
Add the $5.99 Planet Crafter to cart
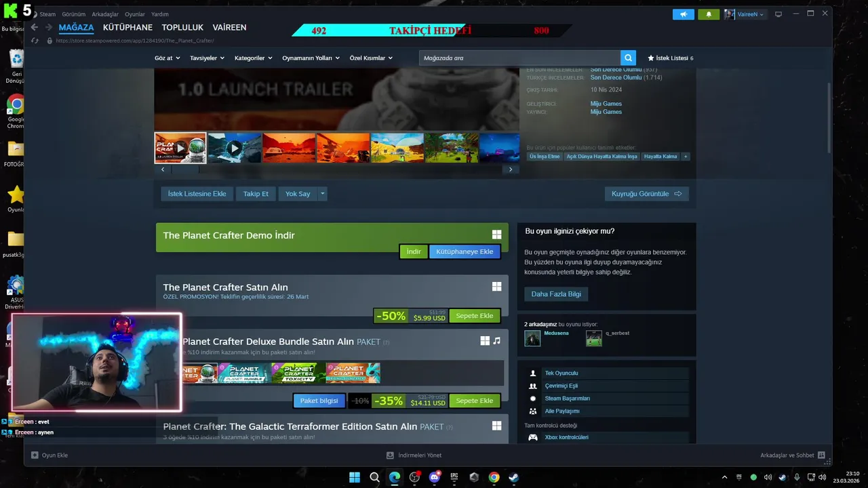475,316
